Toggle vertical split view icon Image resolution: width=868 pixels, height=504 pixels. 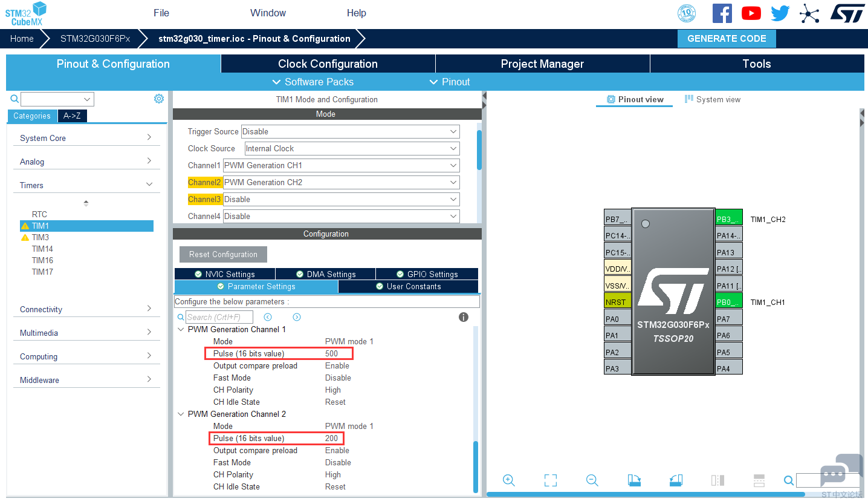tap(717, 480)
